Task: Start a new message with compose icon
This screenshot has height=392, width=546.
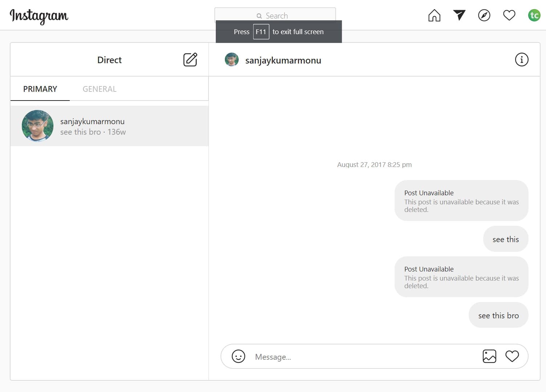Action: (x=190, y=60)
